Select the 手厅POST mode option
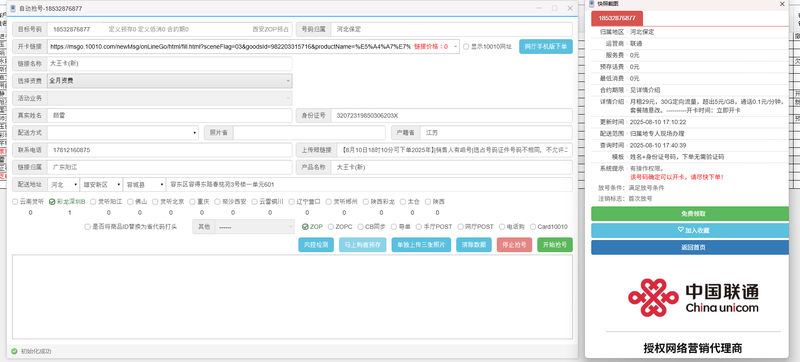 419,226
